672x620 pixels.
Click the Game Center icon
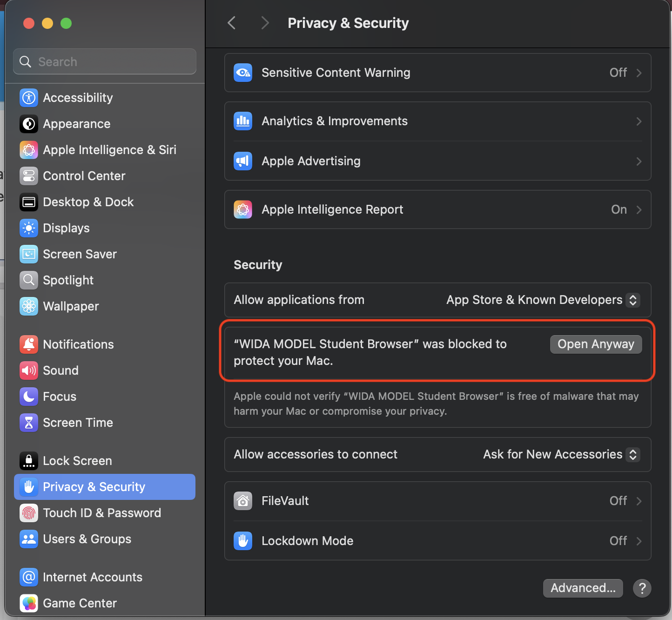[x=29, y=603]
